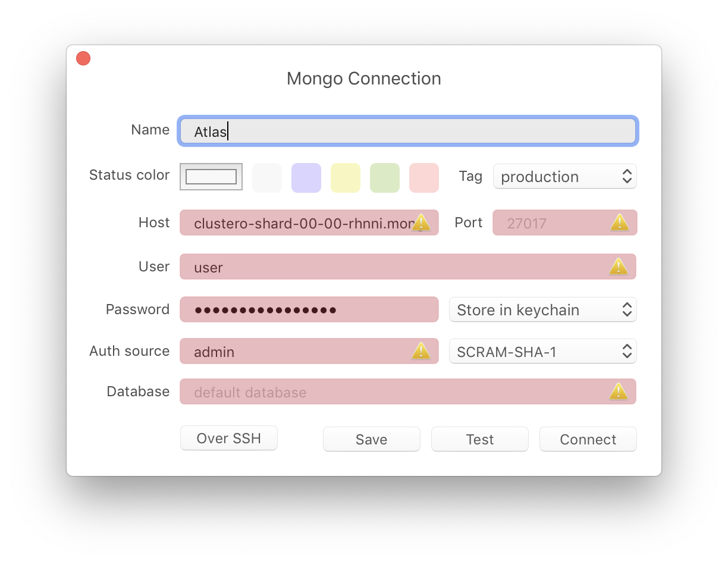The image size is (728, 564).
Task: Click the Save button
Action: coord(371,439)
